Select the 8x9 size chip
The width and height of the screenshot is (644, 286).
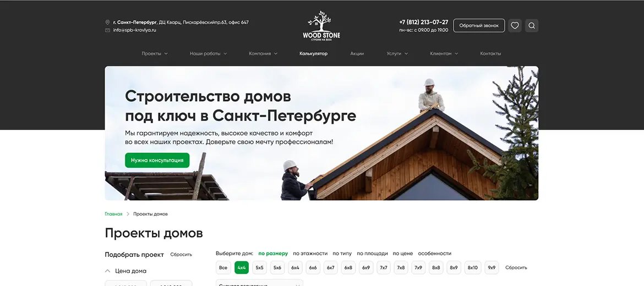(x=454, y=267)
